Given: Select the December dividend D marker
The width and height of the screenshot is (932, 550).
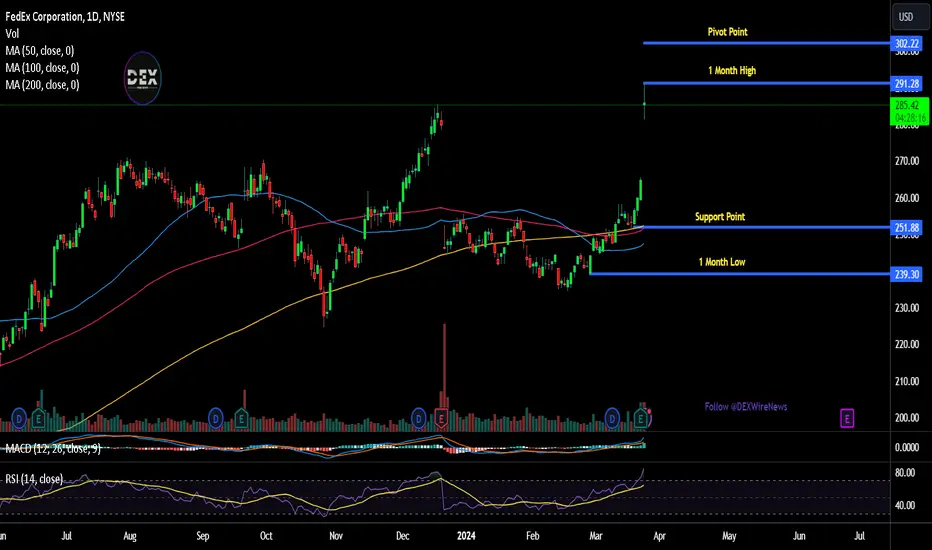Looking at the screenshot, I should 418,419.
